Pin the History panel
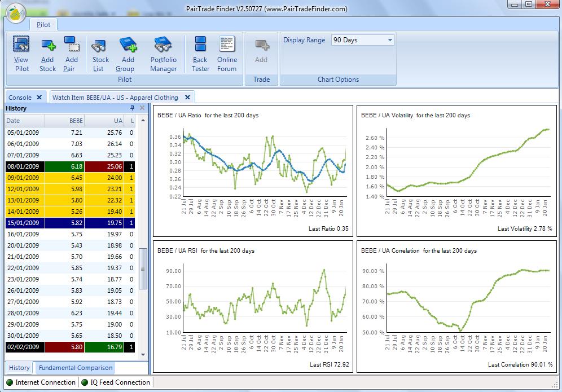 click(x=132, y=108)
